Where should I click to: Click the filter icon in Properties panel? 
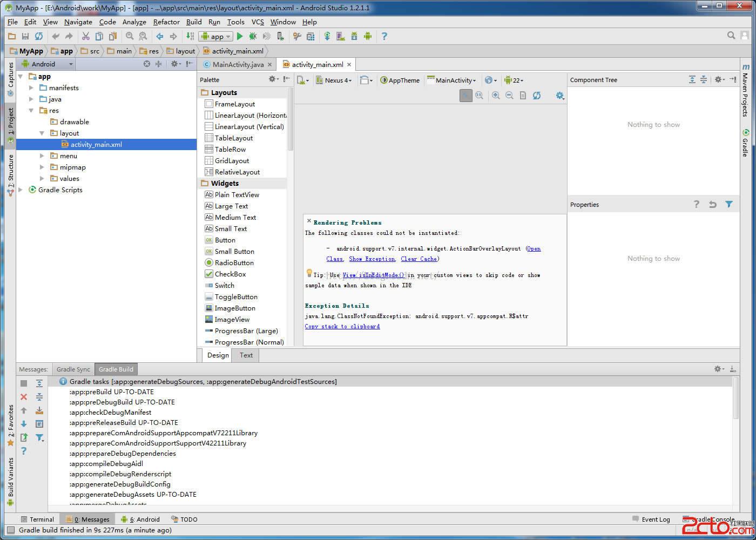729,204
